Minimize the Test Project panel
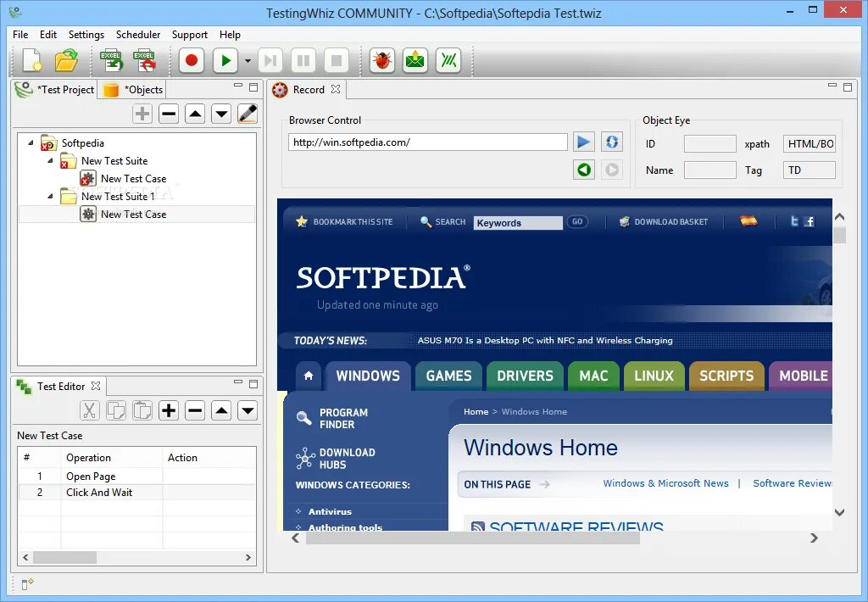 point(238,86)
